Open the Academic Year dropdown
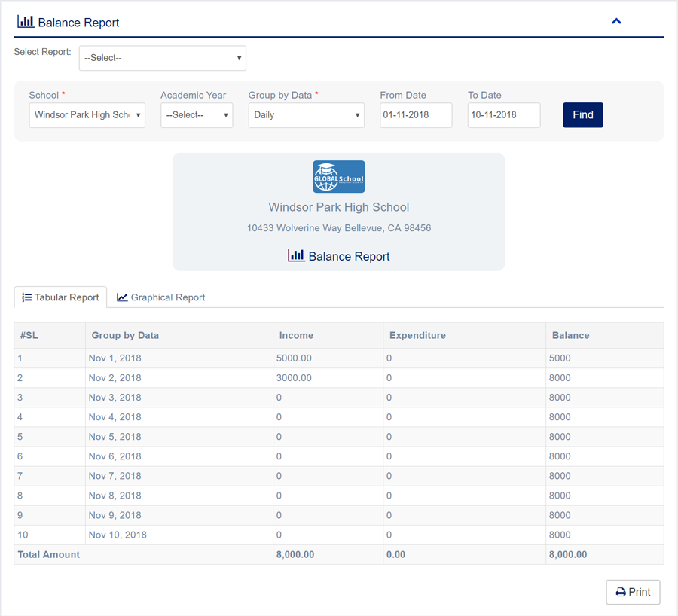Screen dimensions: 678x616 (x=197, y=115)
